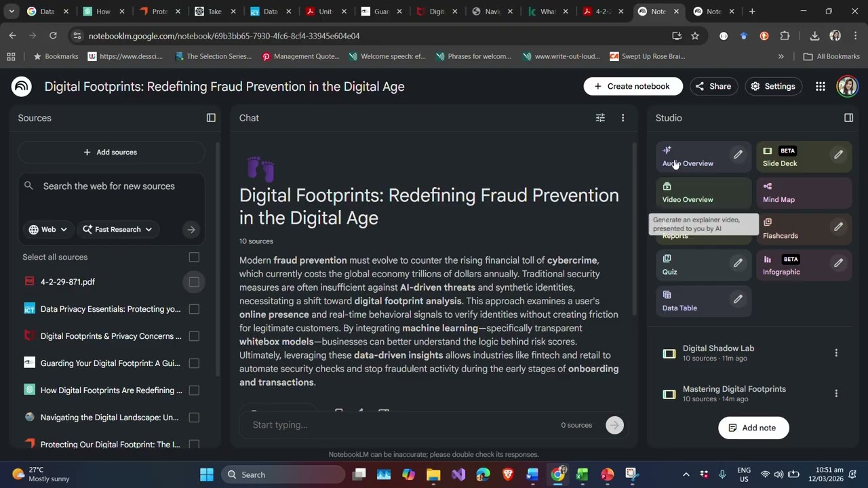The image size is (868, 488).
Task: Click Add note button
Action: coord(753,428)
